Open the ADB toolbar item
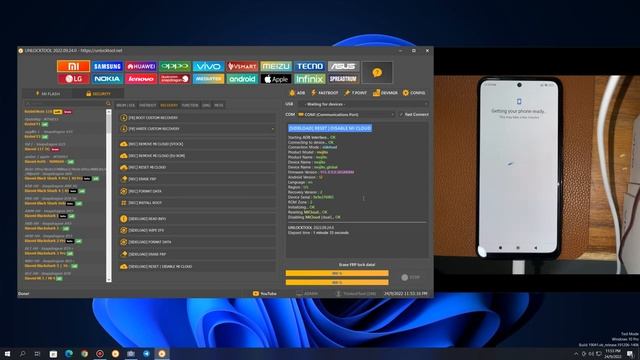The height and width of the screenshot is (360, 640). point(297,93)
